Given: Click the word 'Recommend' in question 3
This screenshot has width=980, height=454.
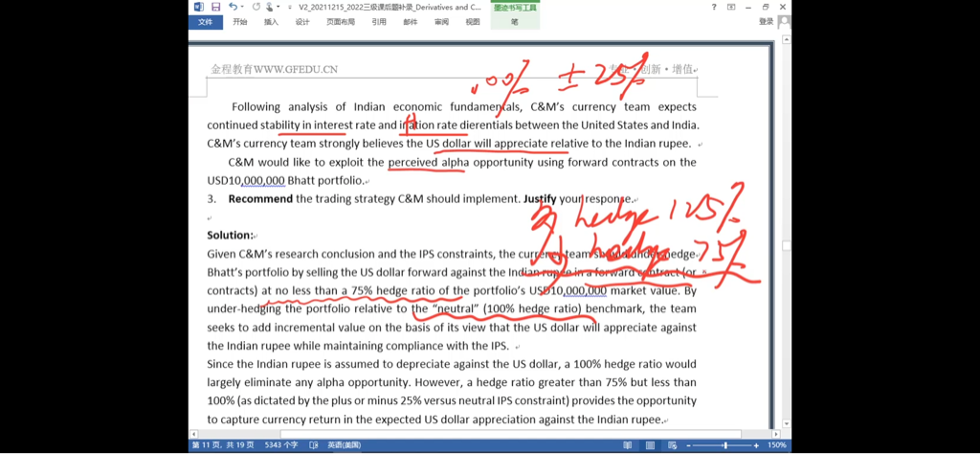Looking at the screenshot, I should (260, 199).
